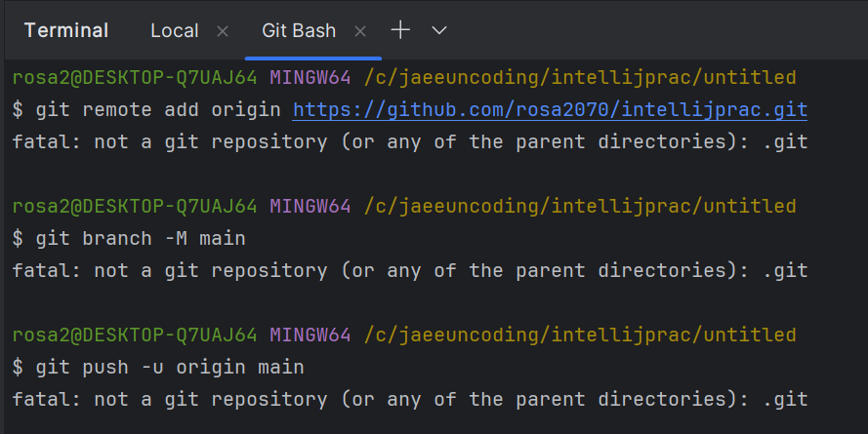Viewport: 868px width, 434px height.
Task: Select the Git Bash terminal tab
Action: pyautogui.click(x=299, y=30)
